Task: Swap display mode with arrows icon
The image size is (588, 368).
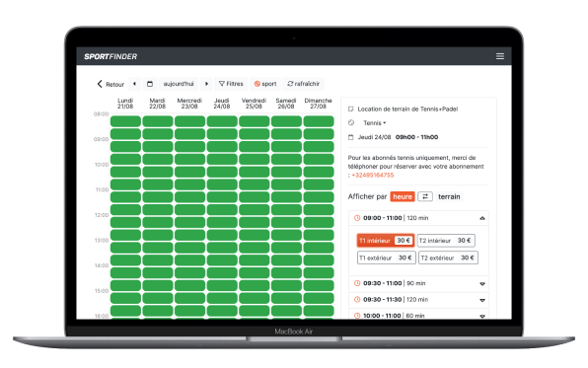Action: point(425,196)
